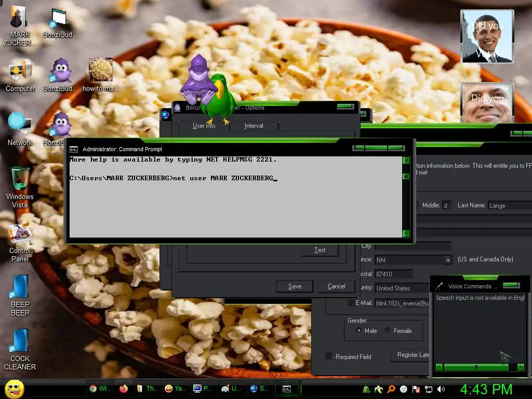Click the network connection tray icon
Screen dimensions: 532x399
tap(429, 389)
